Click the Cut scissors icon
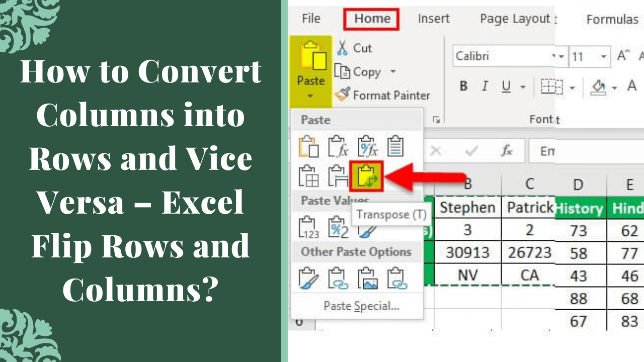Image resolution: width=644 pixels, height=362 pixels. coord(343,48)
